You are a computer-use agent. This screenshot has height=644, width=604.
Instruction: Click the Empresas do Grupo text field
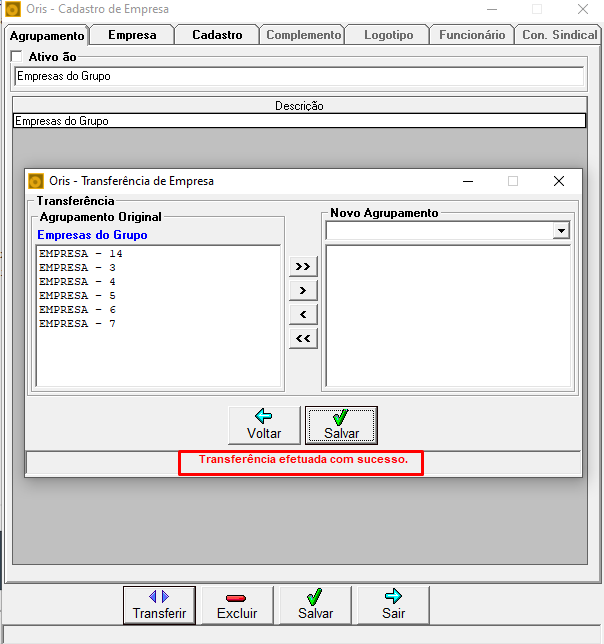(x=299, y=76)
